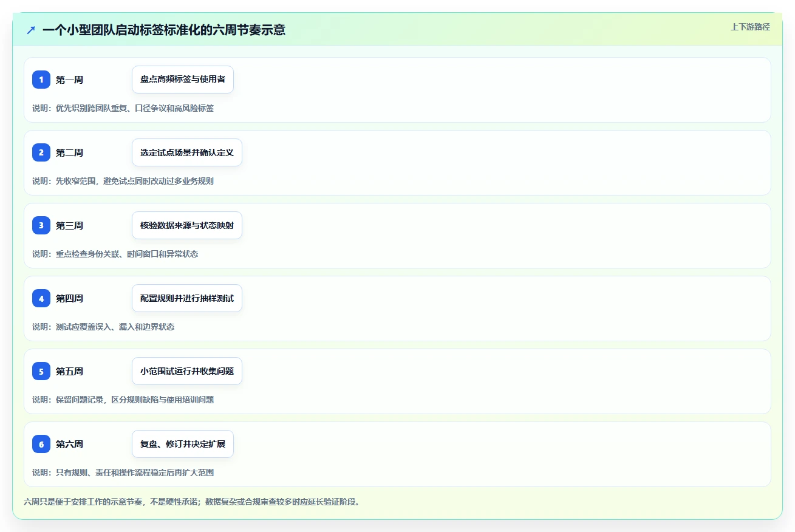Click step number badge 1

[x=41, y=80]
